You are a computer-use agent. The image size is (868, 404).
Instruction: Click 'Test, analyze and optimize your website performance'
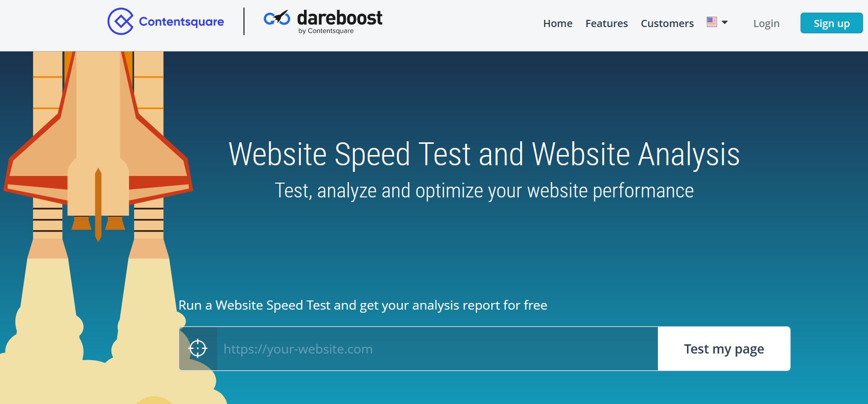click(484, 191)
